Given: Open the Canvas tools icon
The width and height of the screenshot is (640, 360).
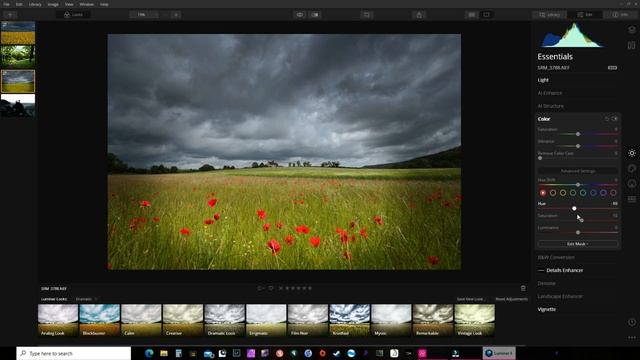Looking at the screenshot, I should pos(631,45).
